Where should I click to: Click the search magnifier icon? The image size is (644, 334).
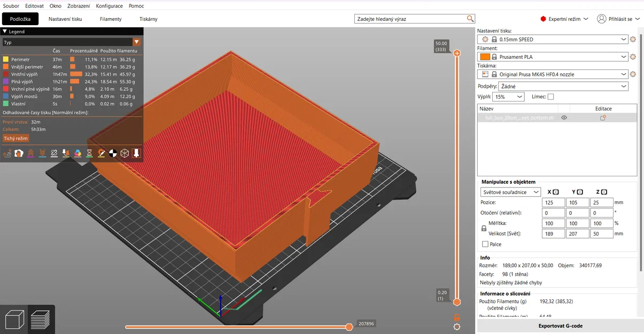tap(470, 19)
